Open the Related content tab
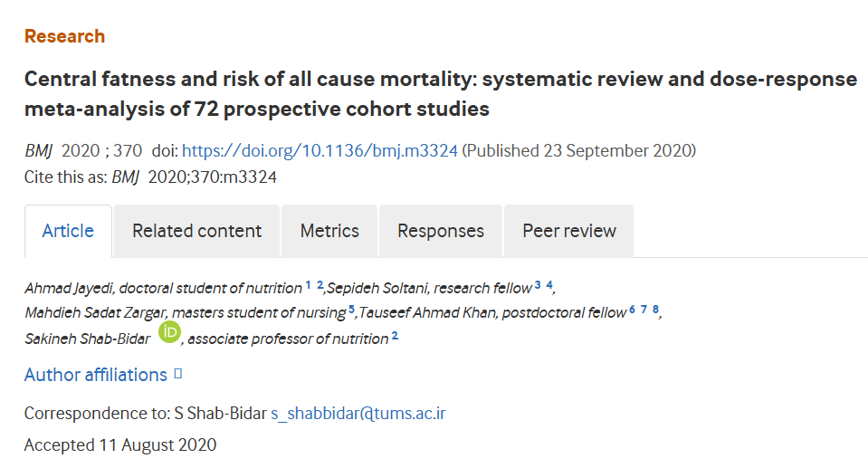The height and width of the screenshot is (468, 868). tap(196, 231)
